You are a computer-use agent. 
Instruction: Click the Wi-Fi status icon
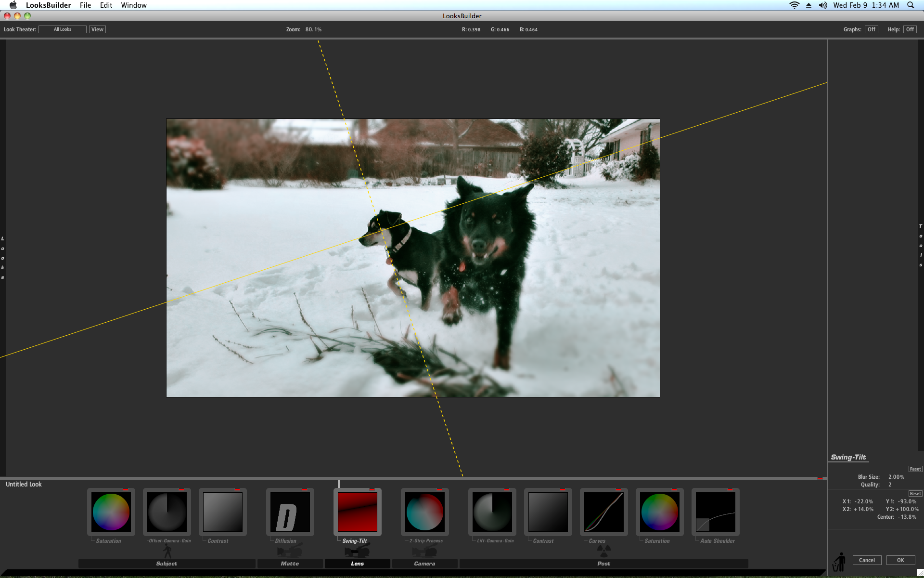pos(795,5)
